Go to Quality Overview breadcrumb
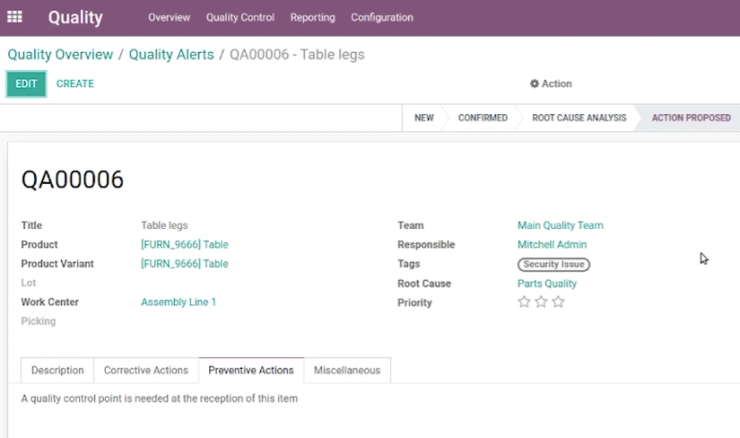The image size is (740, 438). 60,54
